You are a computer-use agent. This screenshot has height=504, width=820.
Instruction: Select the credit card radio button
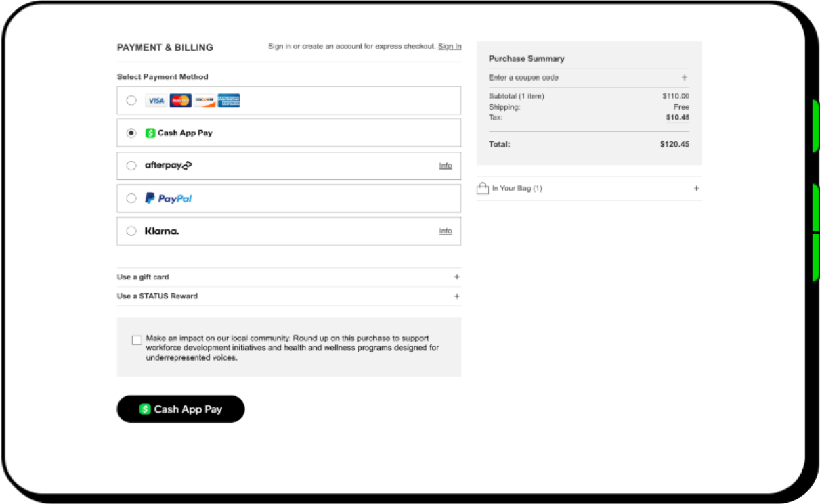click(131, 101)
